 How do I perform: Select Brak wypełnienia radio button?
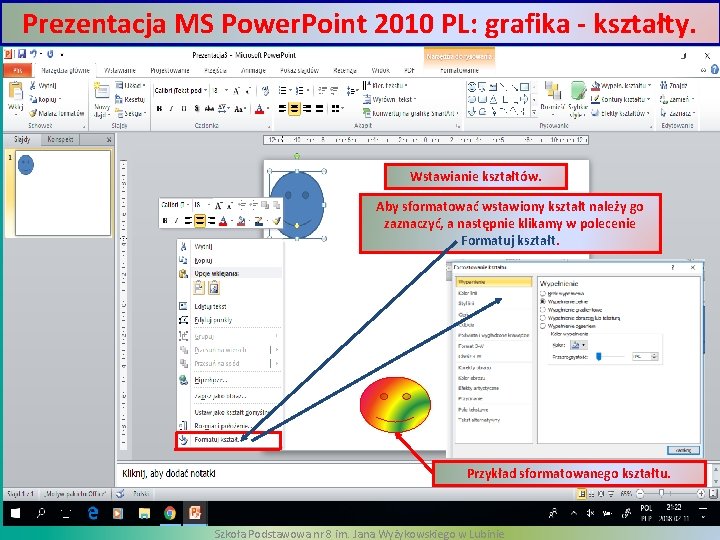pos(543,293)
